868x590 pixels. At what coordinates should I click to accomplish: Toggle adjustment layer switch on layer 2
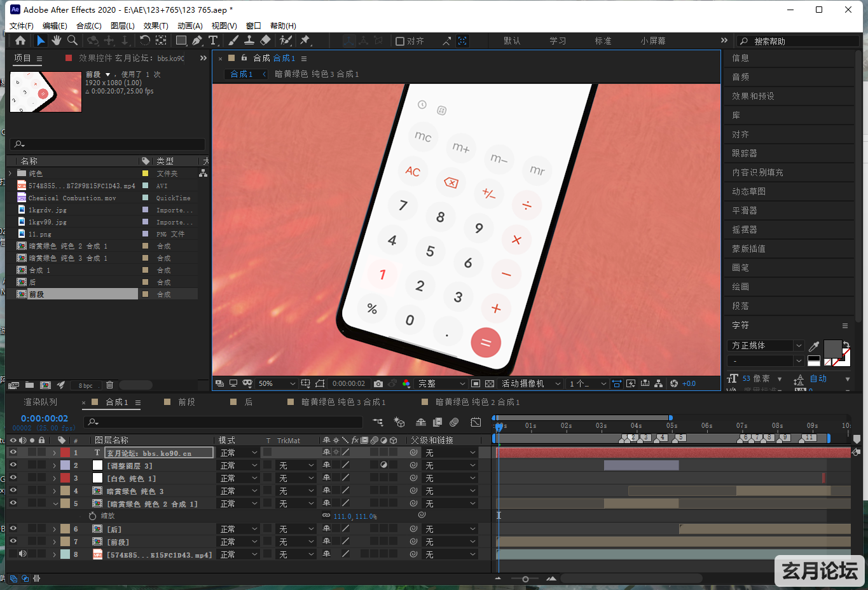coord(383,465)
